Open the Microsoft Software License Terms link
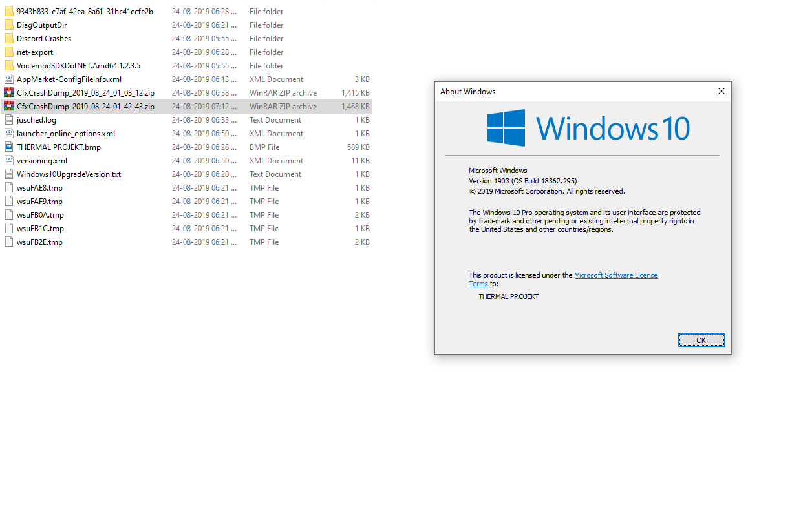The height and width of the screenshot is (509, 812). [615, 275]
